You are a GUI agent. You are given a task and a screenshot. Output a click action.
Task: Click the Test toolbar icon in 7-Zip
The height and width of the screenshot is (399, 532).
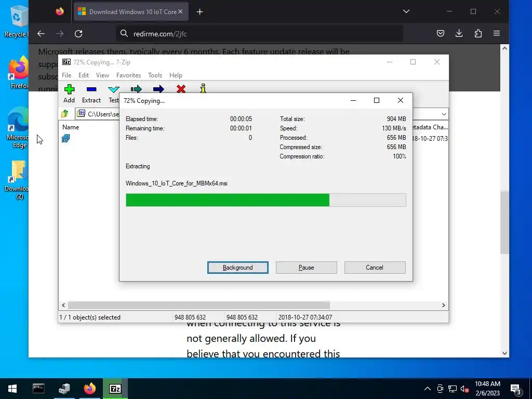pyautogui.click(x=113, y=89)
